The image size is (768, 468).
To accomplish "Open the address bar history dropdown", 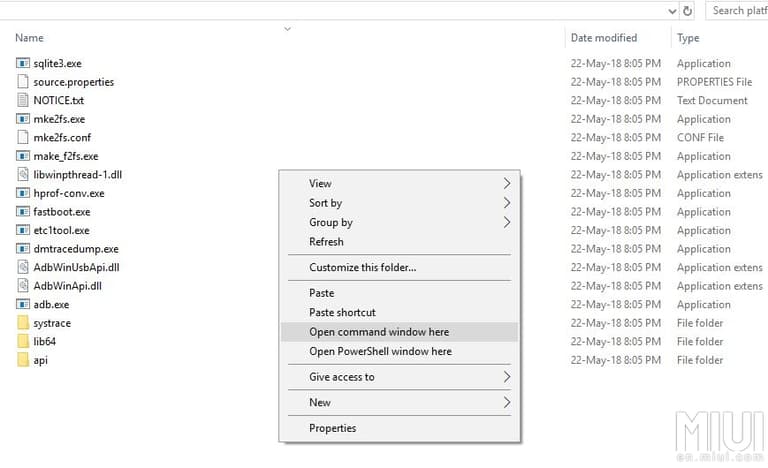I will (673, 10).
